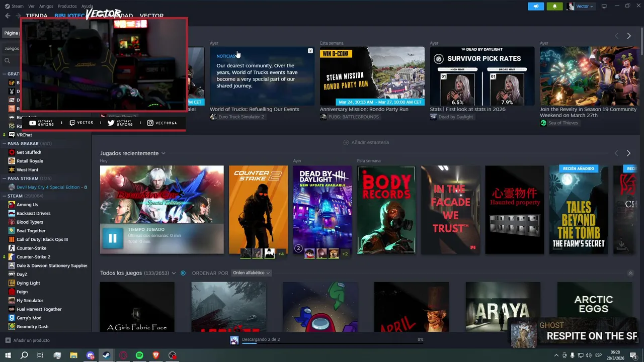This screenshot has height=362, width=644.
Task: Open Spotify from the taskbar
Action: pyautogui.click(x=139, y=355)
